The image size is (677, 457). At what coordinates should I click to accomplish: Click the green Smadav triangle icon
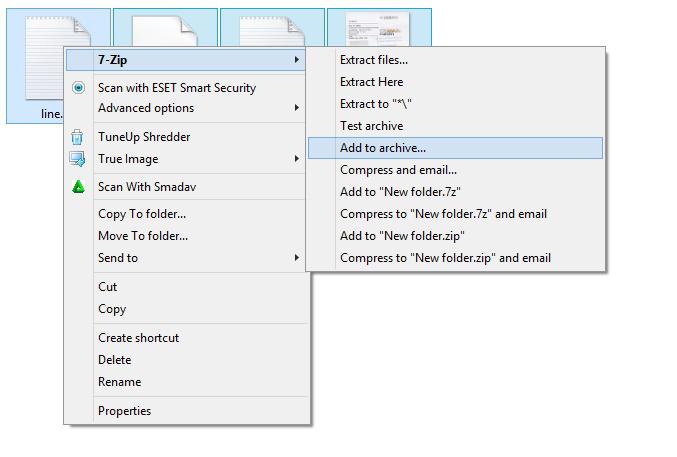tap(79, 186)
